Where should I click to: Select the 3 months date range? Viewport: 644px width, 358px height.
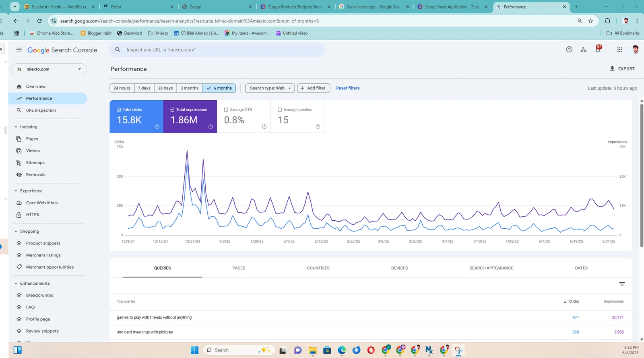pyautogui.click(x=190, y=88)
